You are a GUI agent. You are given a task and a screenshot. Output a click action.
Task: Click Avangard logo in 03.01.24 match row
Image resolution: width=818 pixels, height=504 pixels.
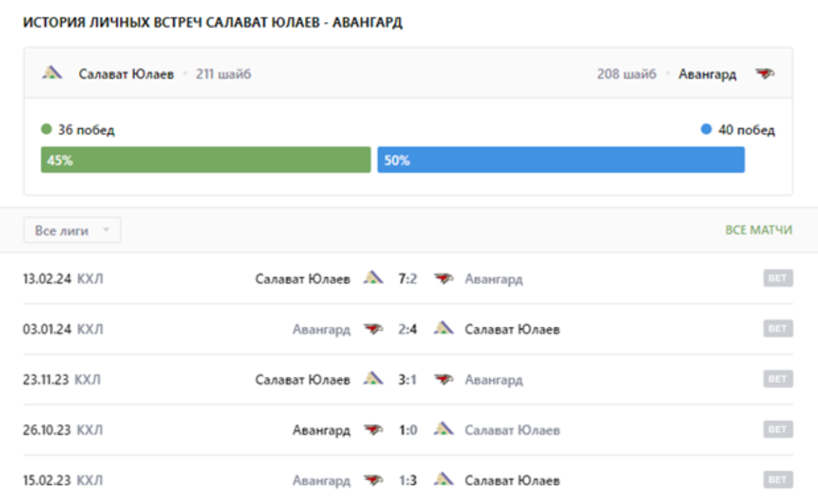pyautogui.click(x=373, y=329)
